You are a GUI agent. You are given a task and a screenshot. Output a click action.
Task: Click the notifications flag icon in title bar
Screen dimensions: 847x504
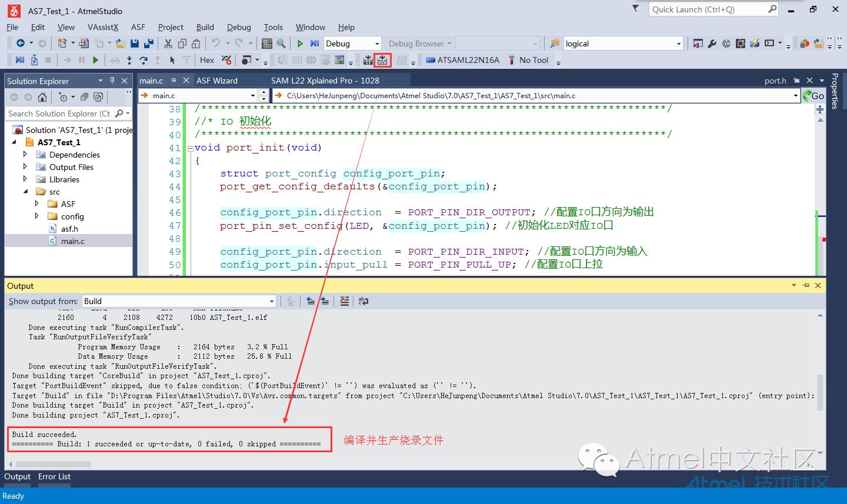tap(635, 9)
